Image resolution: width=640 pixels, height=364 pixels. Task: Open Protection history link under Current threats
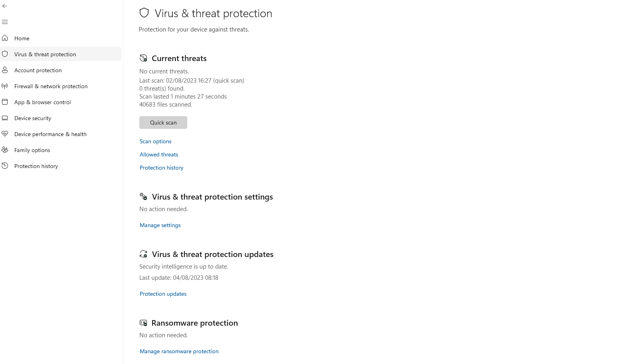pyautogui.click(x=162, y=168)
